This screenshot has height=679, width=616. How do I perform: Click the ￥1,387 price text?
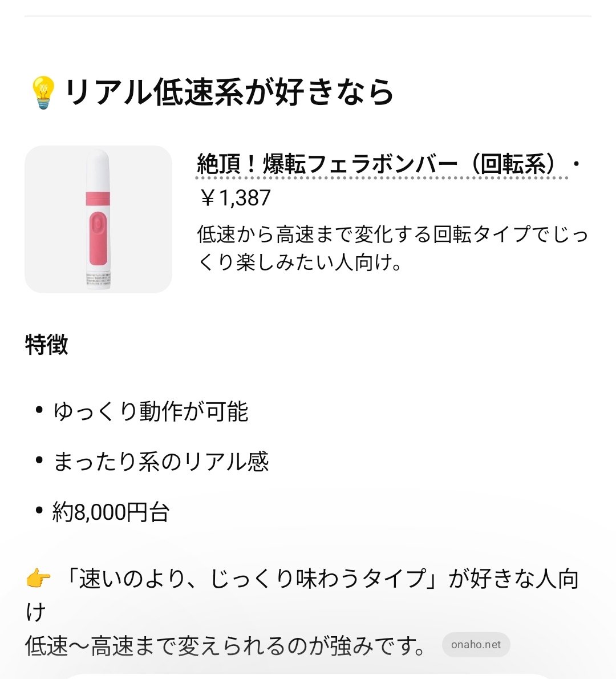234,198
